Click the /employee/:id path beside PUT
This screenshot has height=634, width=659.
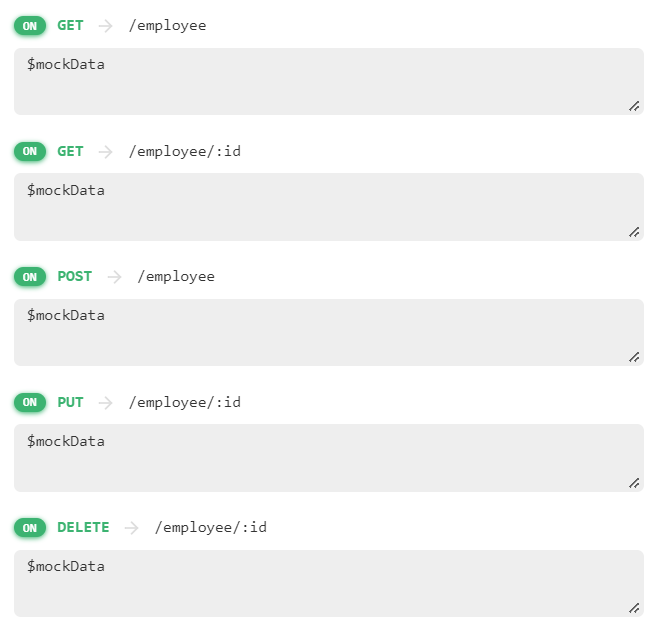tap(185, 402)
